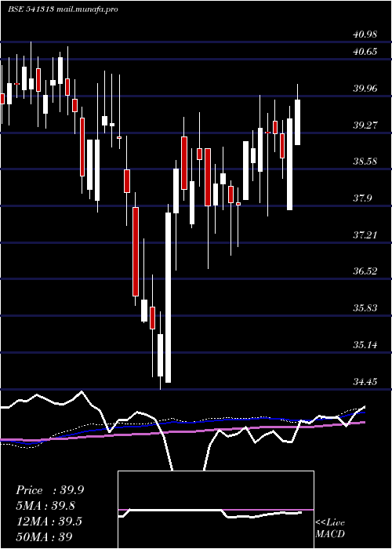Click the 35.14 price axis label
392x549 pixels.
[365, 345]
